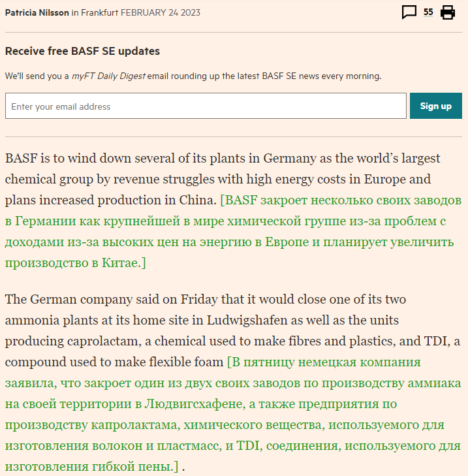Open the comments speech bubble icon
This screenshot has width=468, height=476.
409,12
